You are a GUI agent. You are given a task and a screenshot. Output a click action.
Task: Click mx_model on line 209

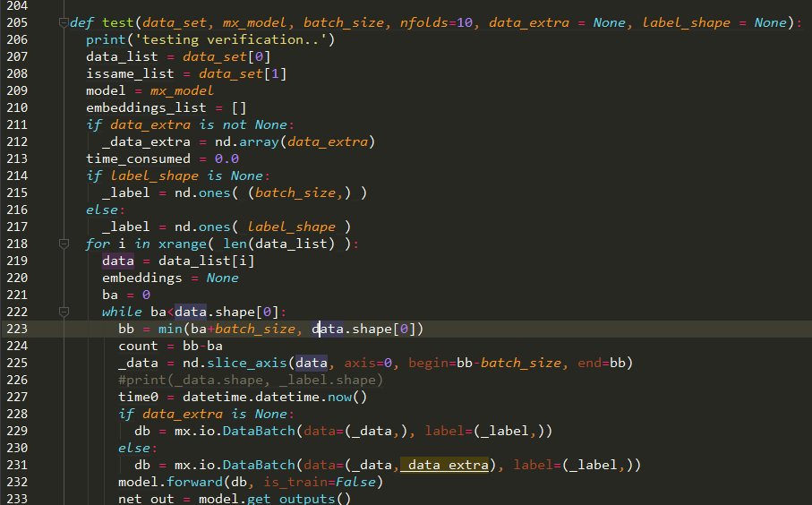click(x=182, y=90)
